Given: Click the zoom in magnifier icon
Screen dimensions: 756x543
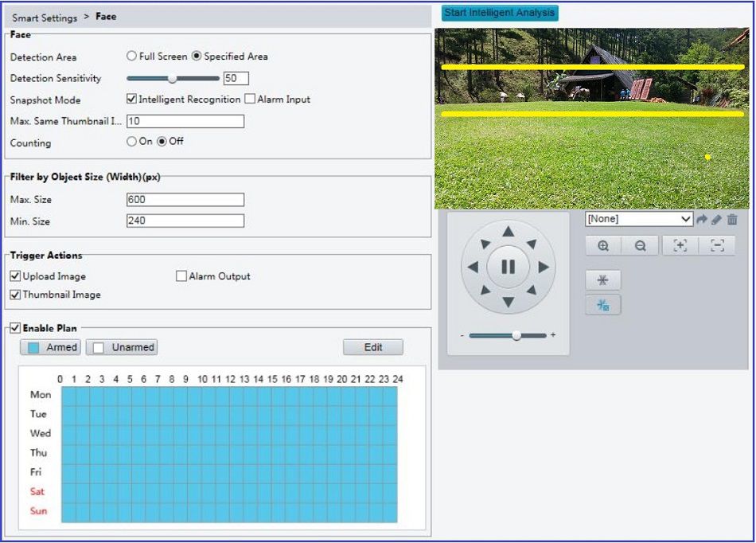Looking at the screenshot, I should coord(603,246).
